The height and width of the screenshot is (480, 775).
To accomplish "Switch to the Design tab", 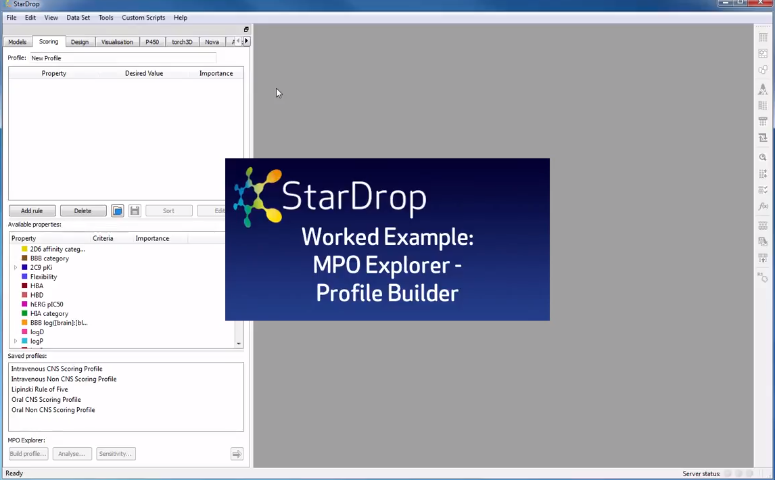I will (80, 42).
